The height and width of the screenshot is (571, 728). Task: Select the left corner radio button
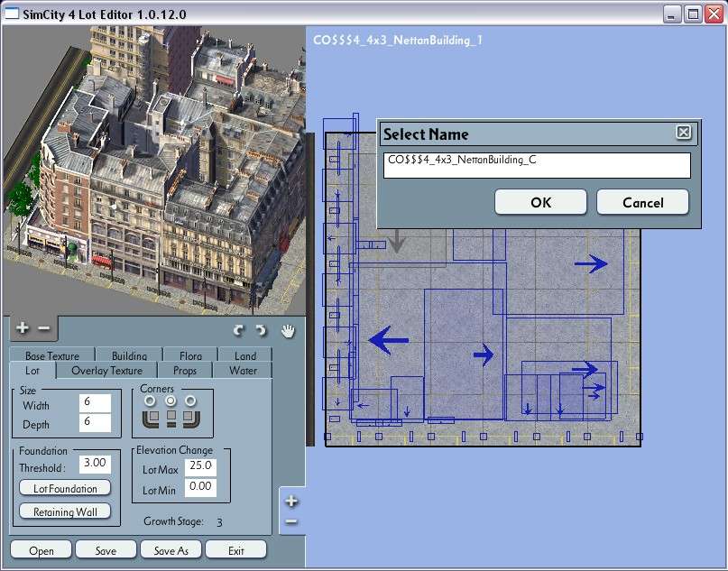150,401
